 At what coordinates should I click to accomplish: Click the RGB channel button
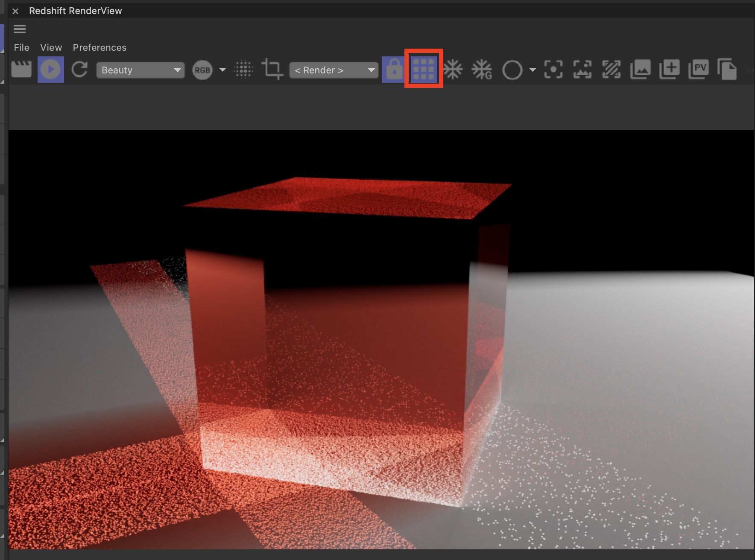pos(202,70)
